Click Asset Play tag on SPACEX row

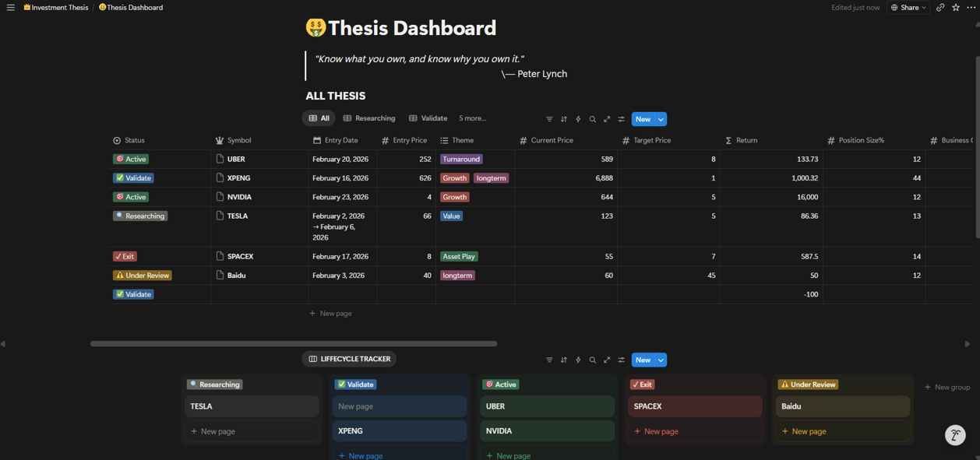point(459,256)
